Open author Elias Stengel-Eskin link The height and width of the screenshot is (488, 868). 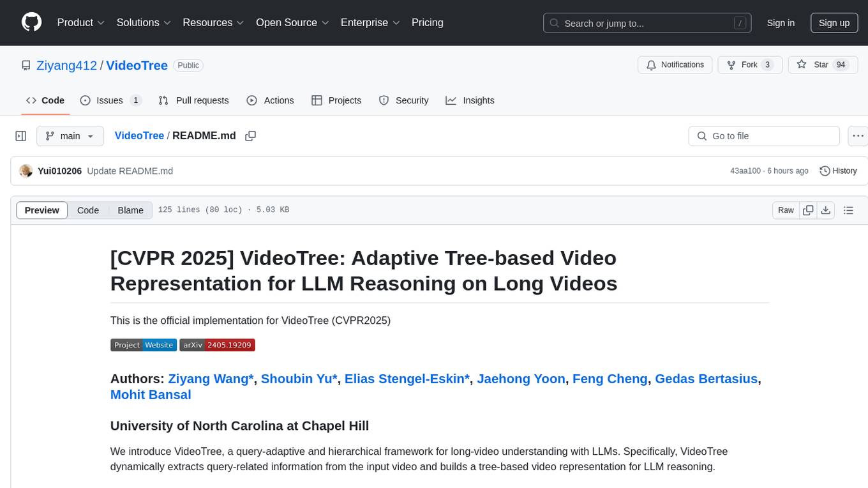click(x=407, y=379)
